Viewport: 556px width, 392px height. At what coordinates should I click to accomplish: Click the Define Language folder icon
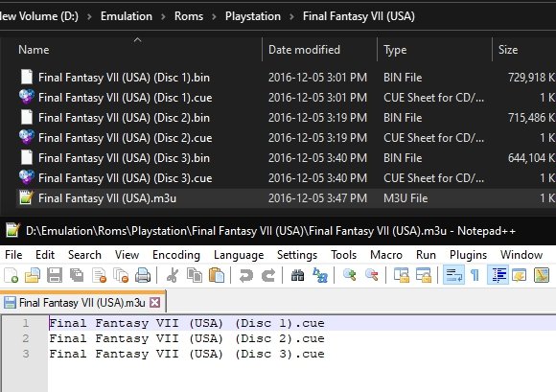pyautogui.click(x=520, y=275)
